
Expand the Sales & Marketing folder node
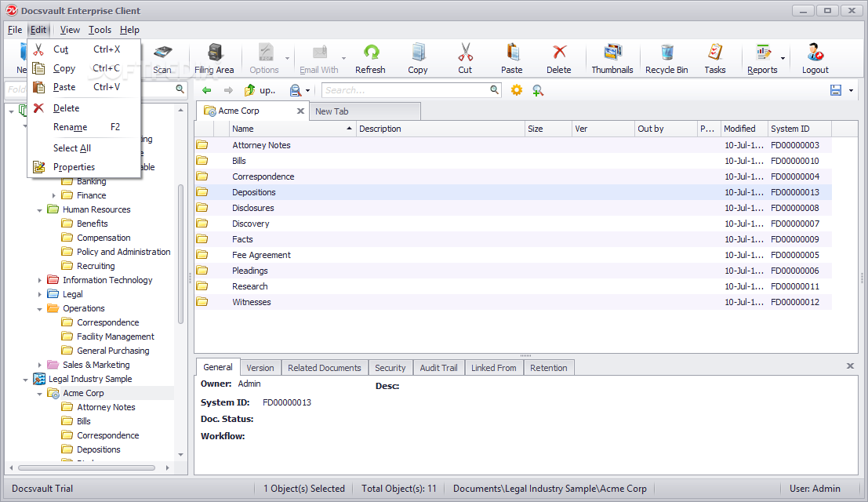click(39, 365)
